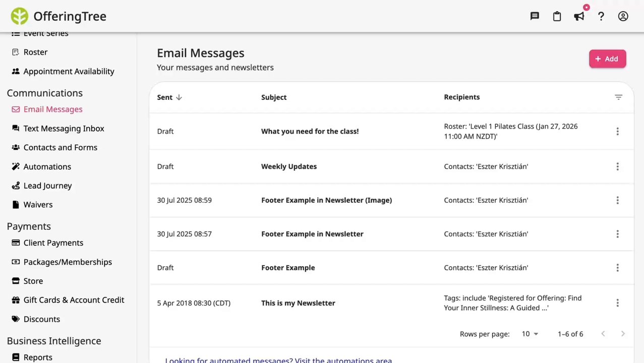Open the help question mark icon
Image resolution: width=644 pixels, height=363 pixels.
(601, 16)
